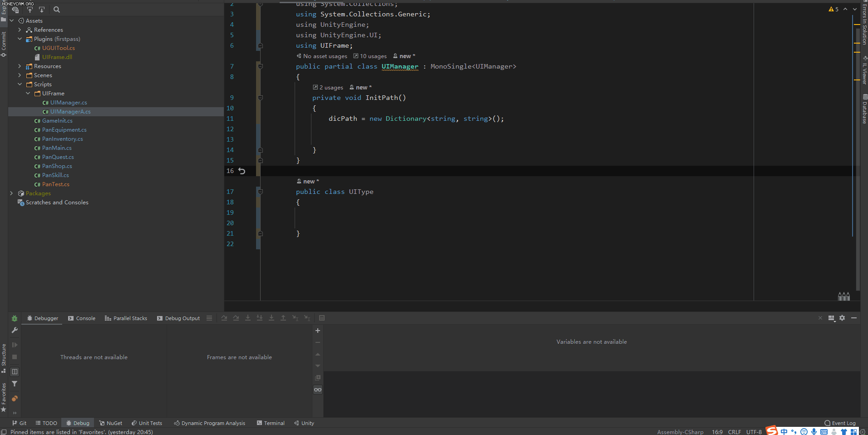Click the Step Over icon in debugger toolbar

coord(224,318)
